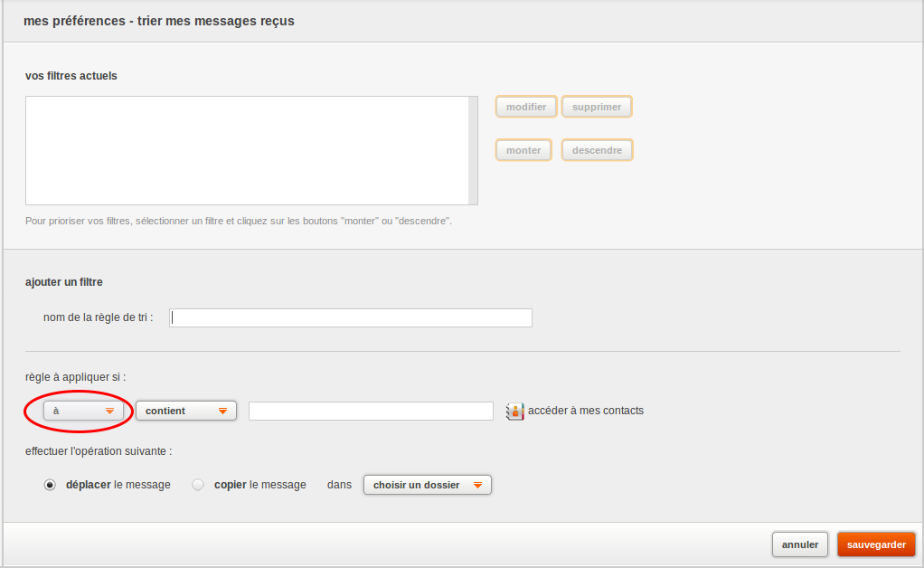Click the 'annuler' button

click(x=799, y=544)
